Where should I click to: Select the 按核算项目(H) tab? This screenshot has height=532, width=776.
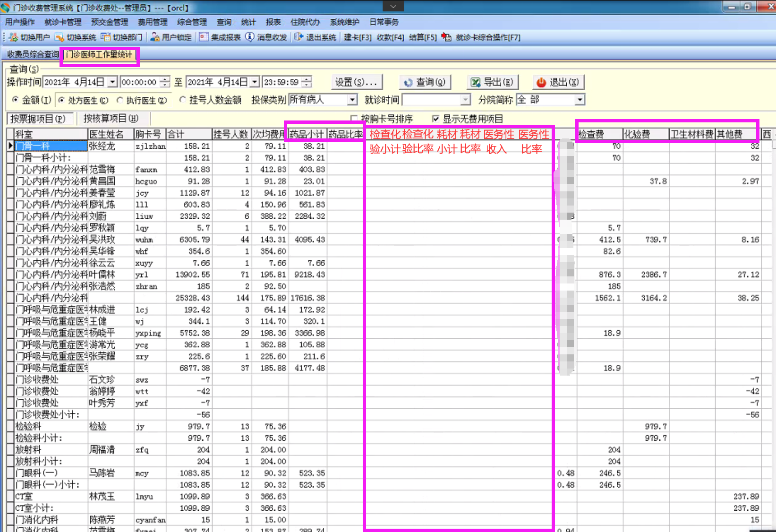(111, 119)
